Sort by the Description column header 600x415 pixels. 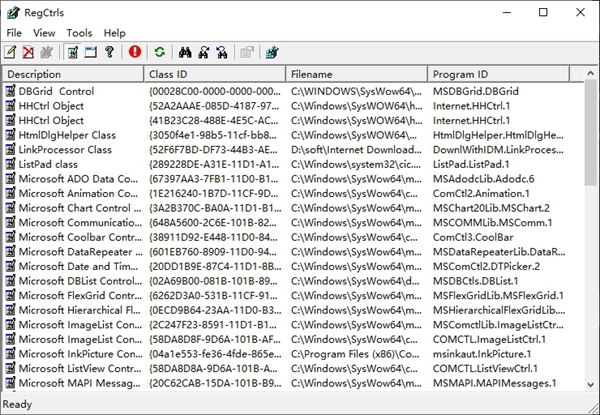pyautogui.click(x=73, y=74)
